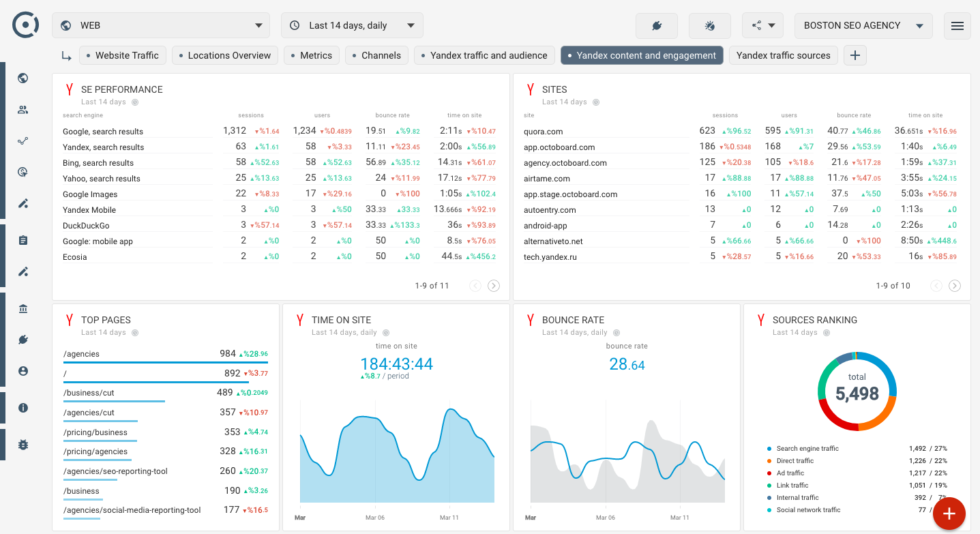Open the 'Last 14 days, daily' date dropdown
Viewport: 980px width, 534px height.
click(x=352, y=25)
